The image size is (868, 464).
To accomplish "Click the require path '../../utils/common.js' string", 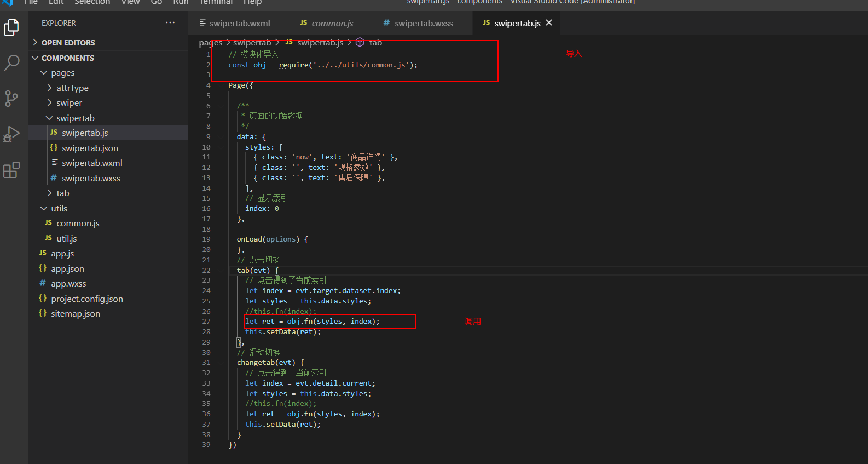I will (361, 65).
